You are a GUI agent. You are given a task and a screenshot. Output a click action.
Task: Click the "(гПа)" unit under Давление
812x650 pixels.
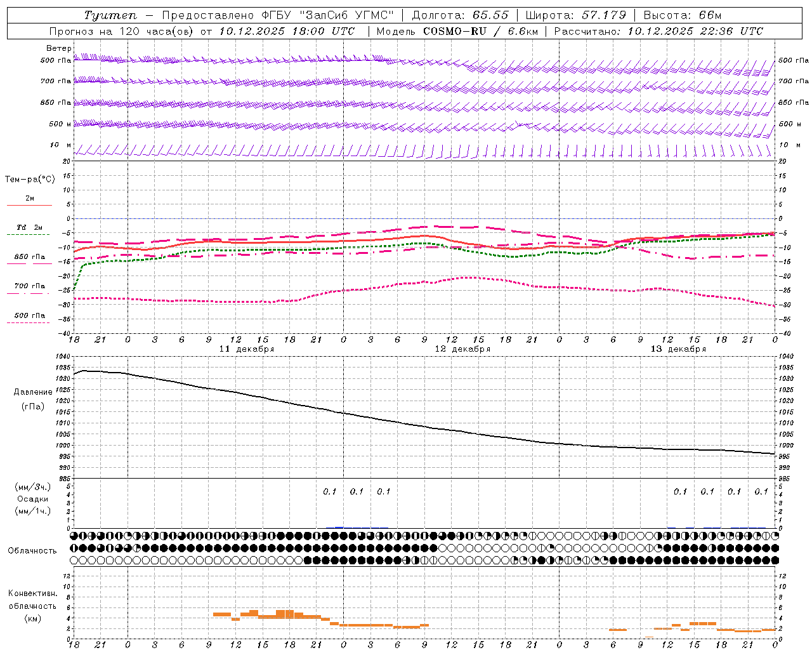click(x=33, y=407)
